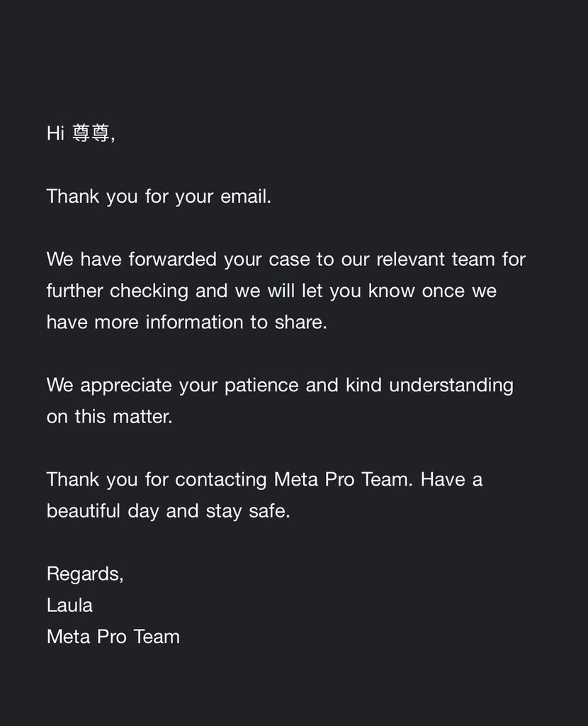This screenshot has height=726, width=588.
Task: Click the line "have more information to share."
Action: [187, 322]
